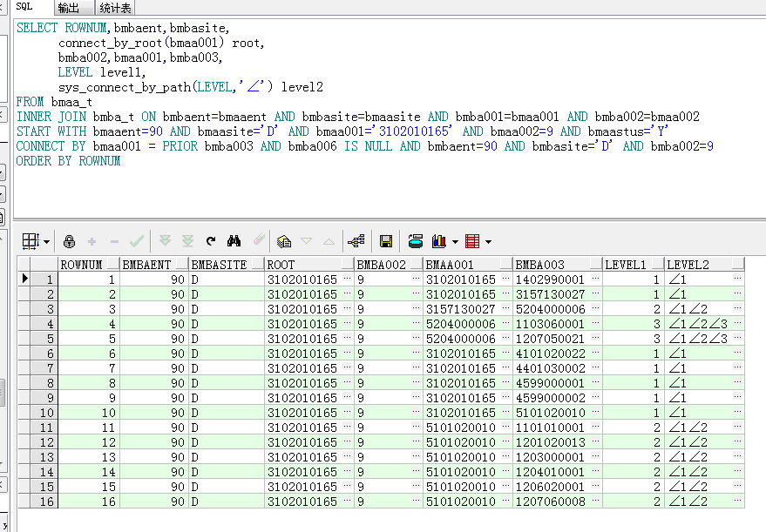Viewport: 766px width, 532px height.
Task: Click the floppy disk save results icon
Action: pyautogui.click(x=386, y=241)
